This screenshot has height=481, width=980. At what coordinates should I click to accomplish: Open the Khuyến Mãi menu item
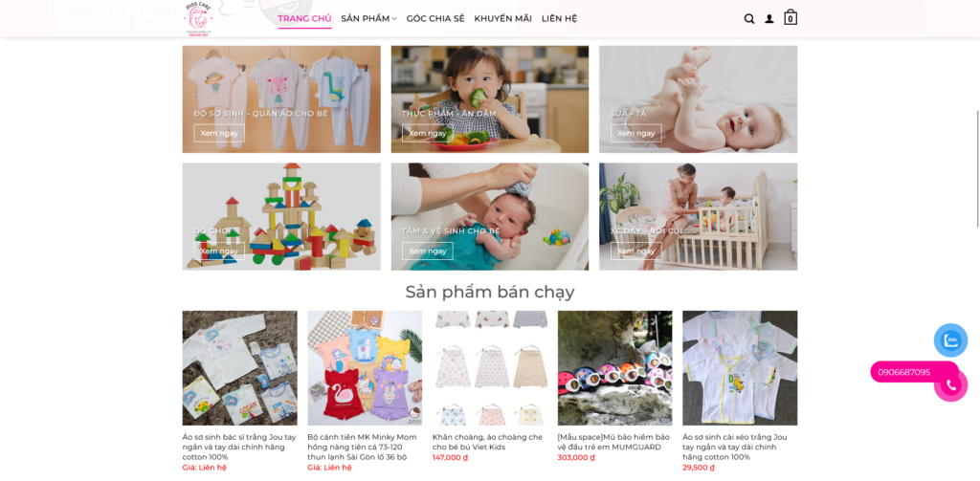coord(503,19)
